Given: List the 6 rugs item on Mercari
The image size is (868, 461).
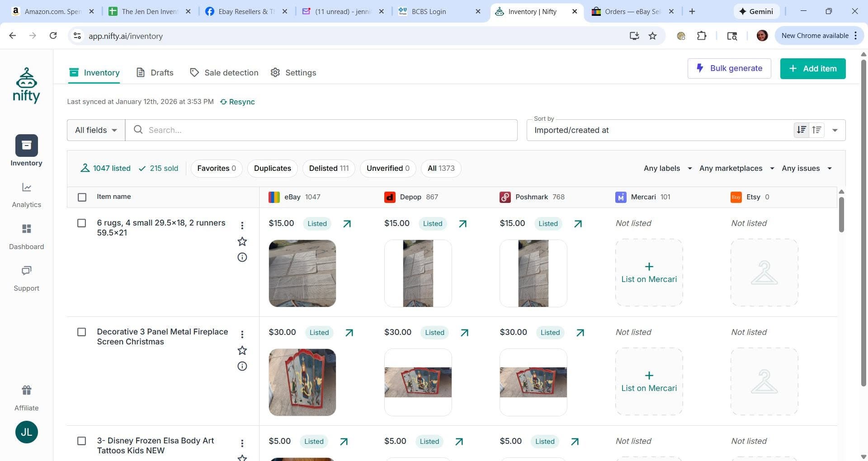Looking at the screenshot, I should tap(649, 273).
